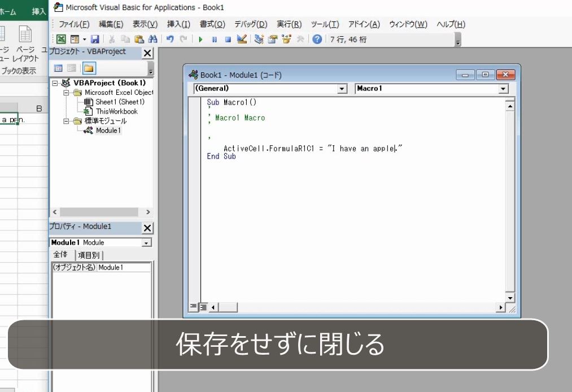The width and height of the screenshot is (572, 392).
Task: Open Project Explorer from toolbar icon
Action: point(259,39)
